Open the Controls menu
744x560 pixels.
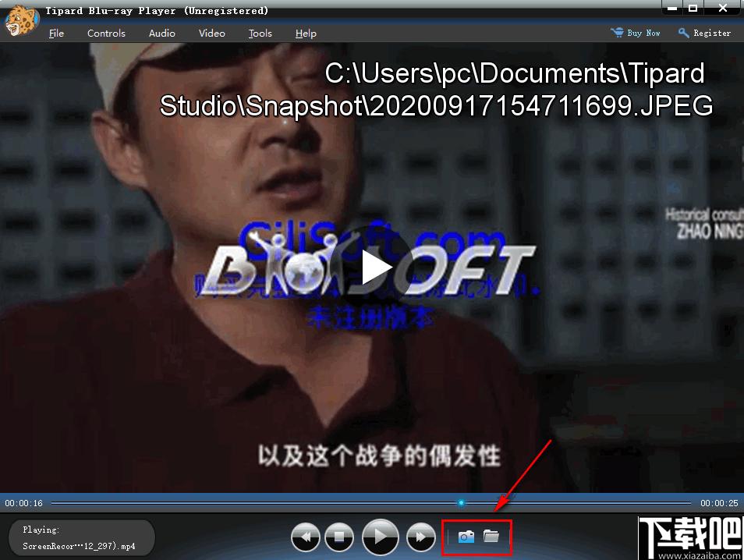[x=106, y=34]
